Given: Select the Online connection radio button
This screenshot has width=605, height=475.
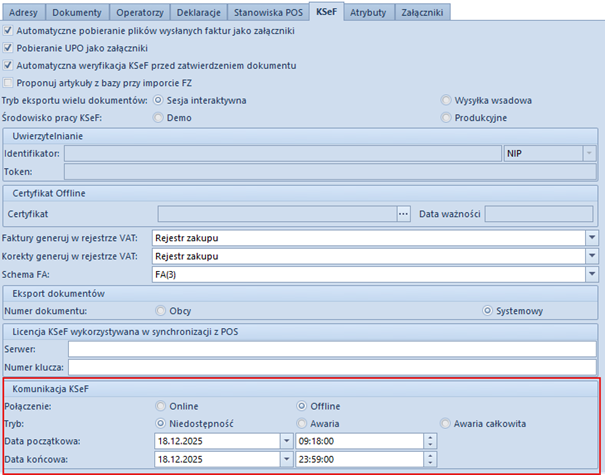Looking at the screenshot, I should point(161,406).
